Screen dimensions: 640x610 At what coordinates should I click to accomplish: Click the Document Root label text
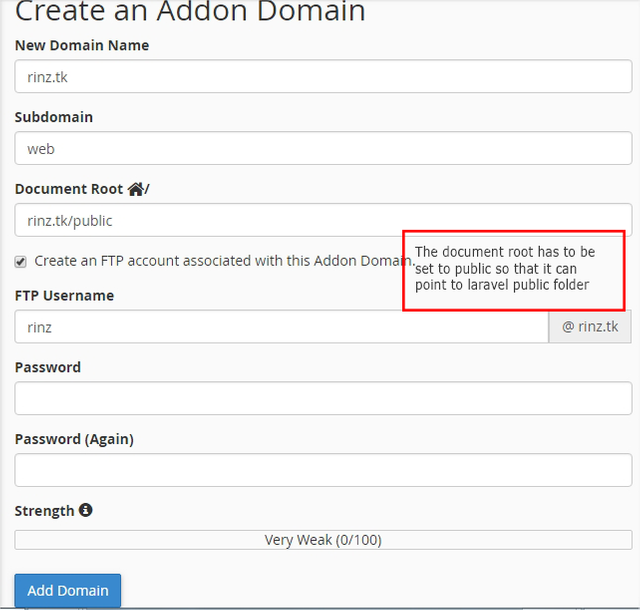pos(69,189)
